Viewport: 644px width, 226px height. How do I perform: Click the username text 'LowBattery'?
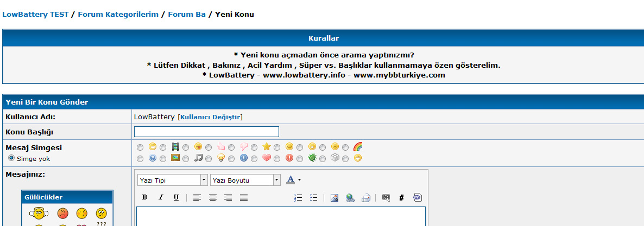point(154,117)
